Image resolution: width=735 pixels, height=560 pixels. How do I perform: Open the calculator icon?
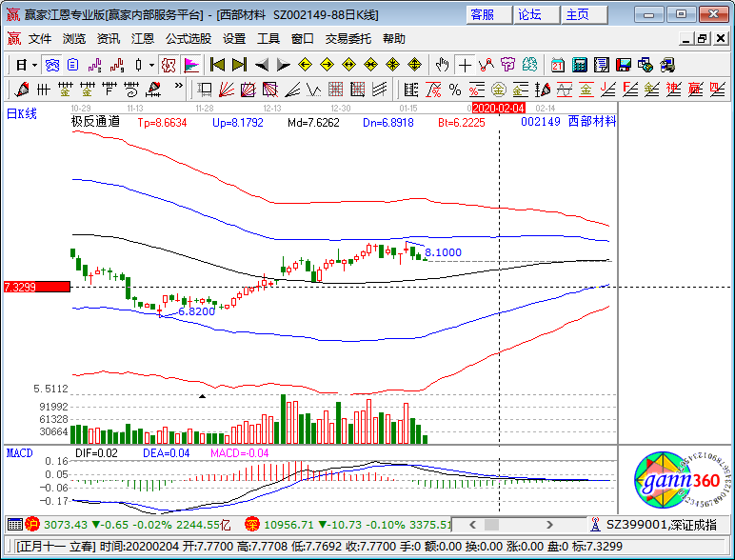(x=580, y=65)
